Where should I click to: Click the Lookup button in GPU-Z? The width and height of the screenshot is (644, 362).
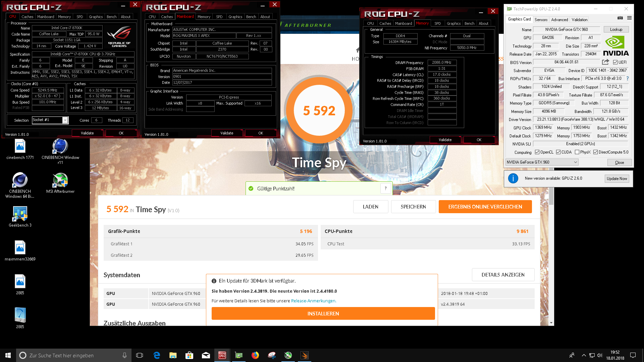click(x=616, y=29)
